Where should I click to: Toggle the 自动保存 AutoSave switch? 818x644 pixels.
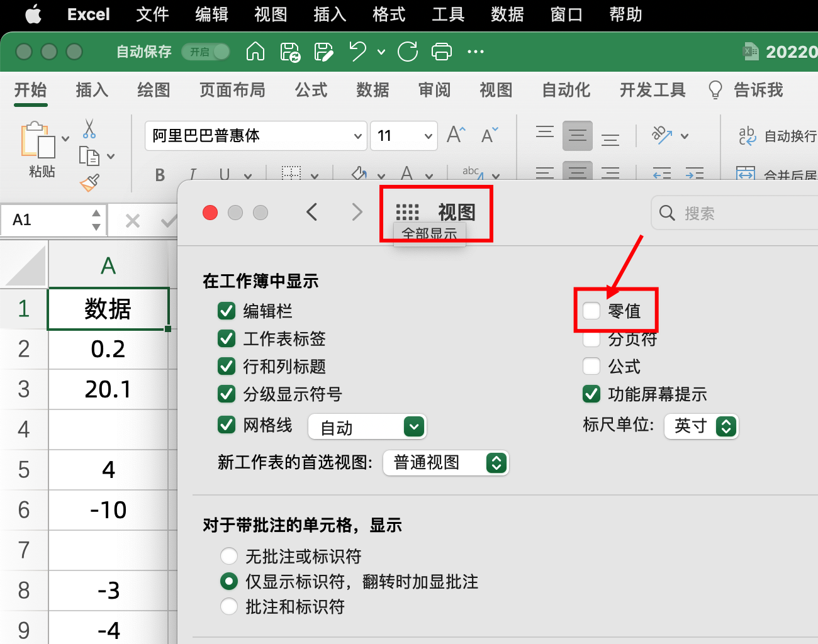coord(206,52)
